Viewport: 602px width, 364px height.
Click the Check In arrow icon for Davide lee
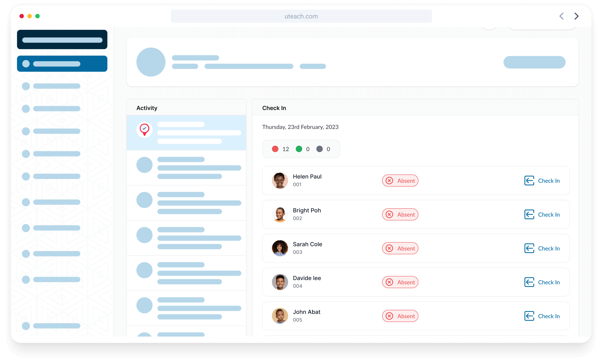529,282
